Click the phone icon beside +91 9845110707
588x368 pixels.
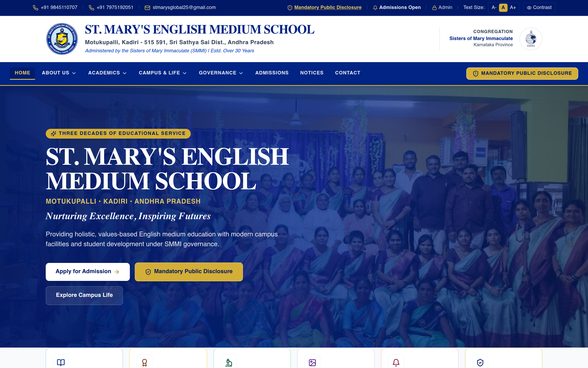pyautogui.click(x=36, y=8)
